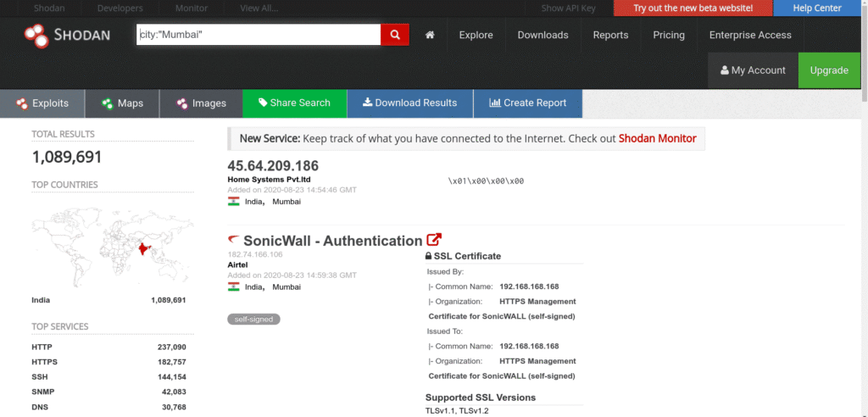Viewport: 868px width, 417px height.
Task: Click the Share Search button
Action: [294, 103]
